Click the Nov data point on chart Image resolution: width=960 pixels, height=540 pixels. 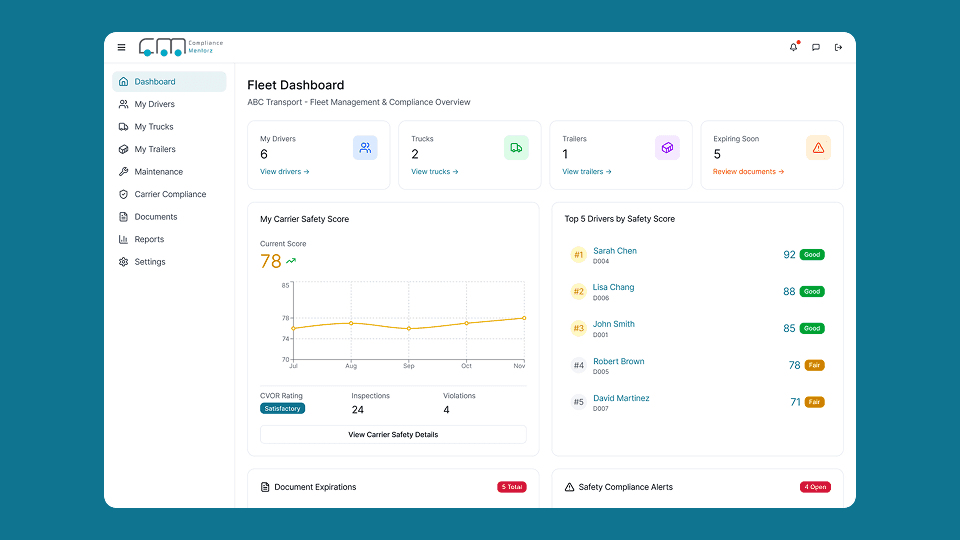pyautogui.click(x=524, y=318)
